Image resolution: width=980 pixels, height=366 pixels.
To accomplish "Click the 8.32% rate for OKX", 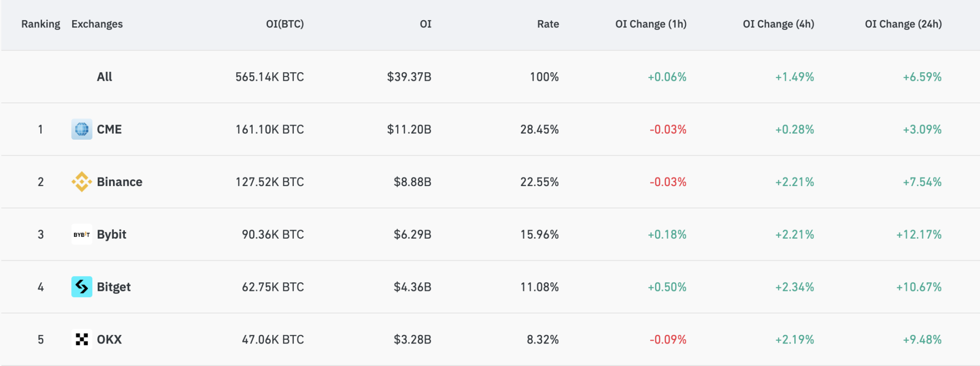I will pyautogui.click(x=543, y=339).
